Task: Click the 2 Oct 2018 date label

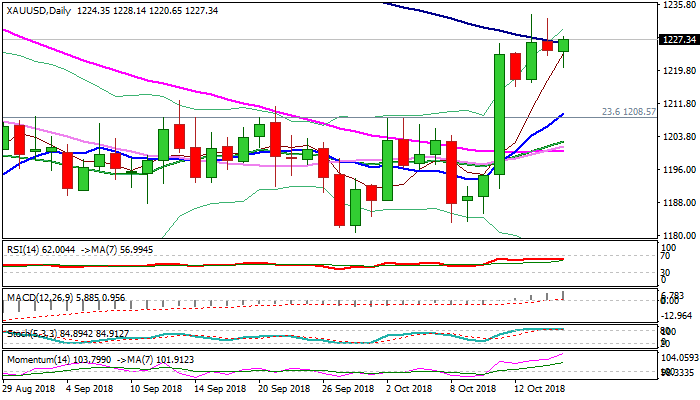Action: (x=410, y=388)
